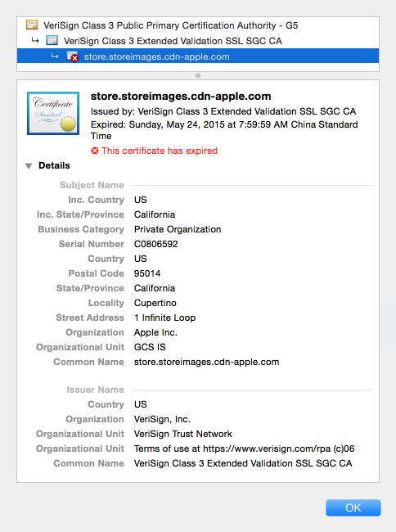Image resolution: width=396 pixels, height=532 pixels.
Task: Select store.storeimages.cdn-apple.com in certificate chain
Action: [x=198, y=56]
